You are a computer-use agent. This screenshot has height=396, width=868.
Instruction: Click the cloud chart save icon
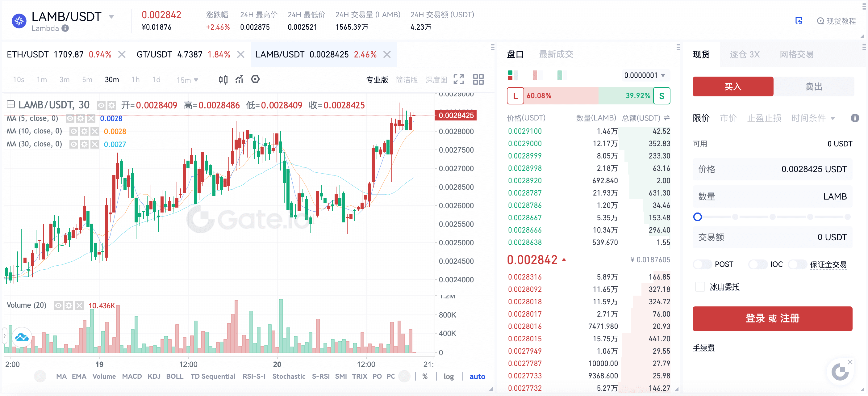pyautogui.click(x=22, y=337)
